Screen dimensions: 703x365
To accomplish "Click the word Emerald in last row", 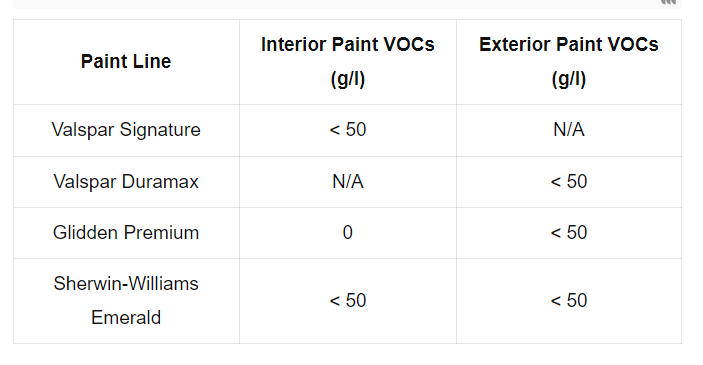I will point(126,318).
